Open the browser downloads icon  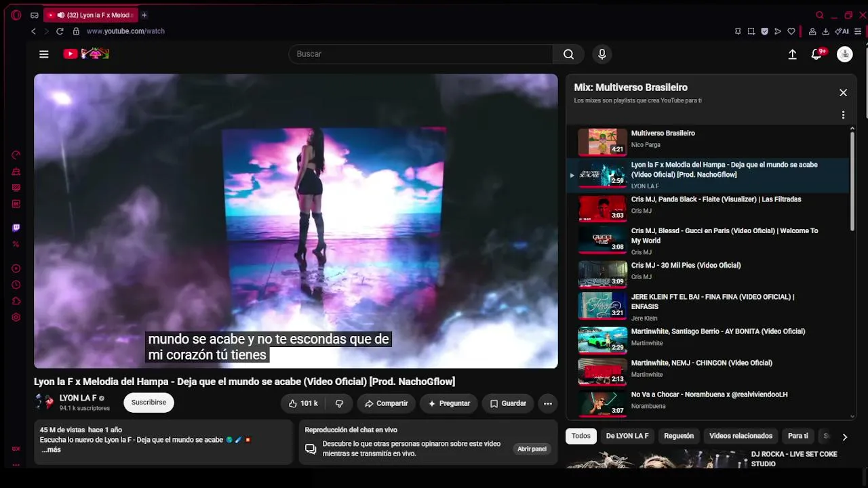(x=826, y=31)
